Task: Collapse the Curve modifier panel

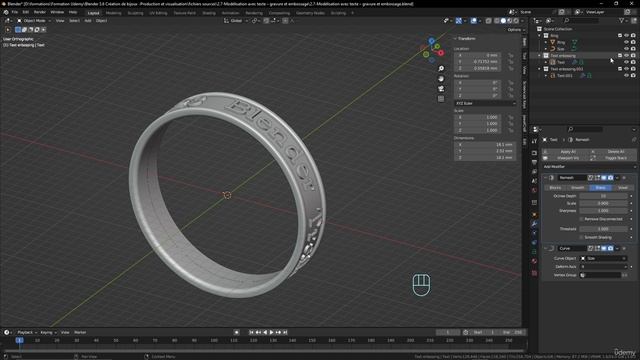Action: 546,248
